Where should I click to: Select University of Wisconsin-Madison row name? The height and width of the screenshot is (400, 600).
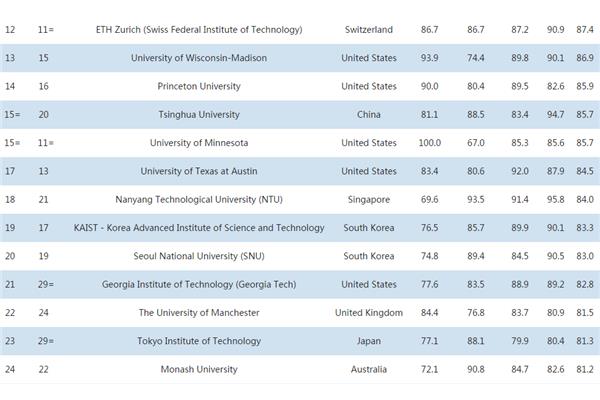coord(199,58)
